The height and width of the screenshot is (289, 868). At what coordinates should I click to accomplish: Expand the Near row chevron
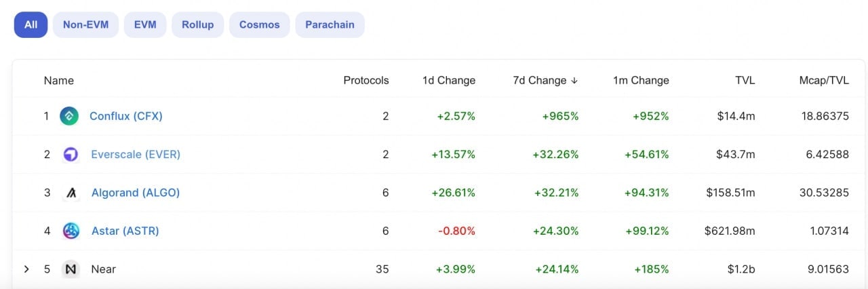click(x=26, y=269)
